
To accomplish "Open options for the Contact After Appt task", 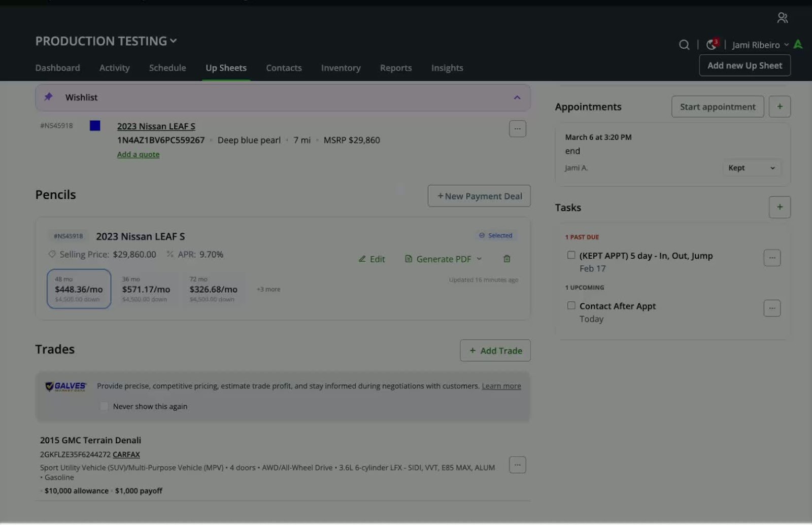I will pyautogui.click(x=772, y=308).
